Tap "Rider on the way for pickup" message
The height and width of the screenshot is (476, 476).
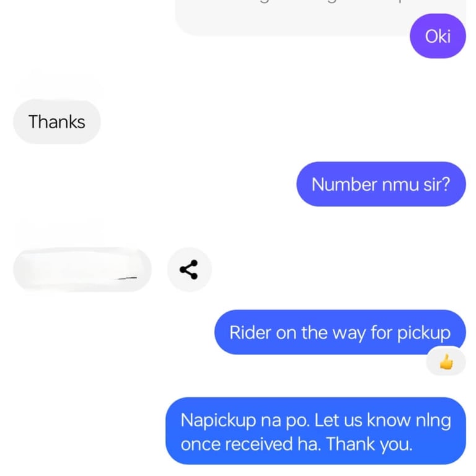pyautogui.click(x=340, y=332)
